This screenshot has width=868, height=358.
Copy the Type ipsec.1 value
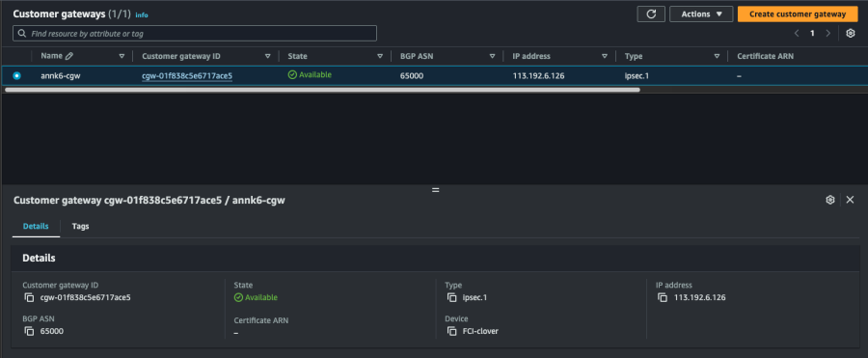click(x=451, y=297)
